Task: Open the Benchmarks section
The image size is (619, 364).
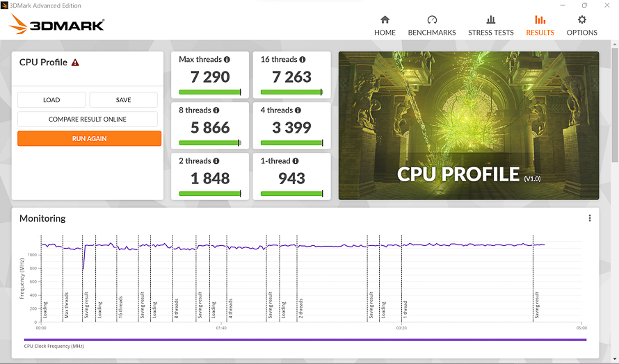Action: (431, 26)
